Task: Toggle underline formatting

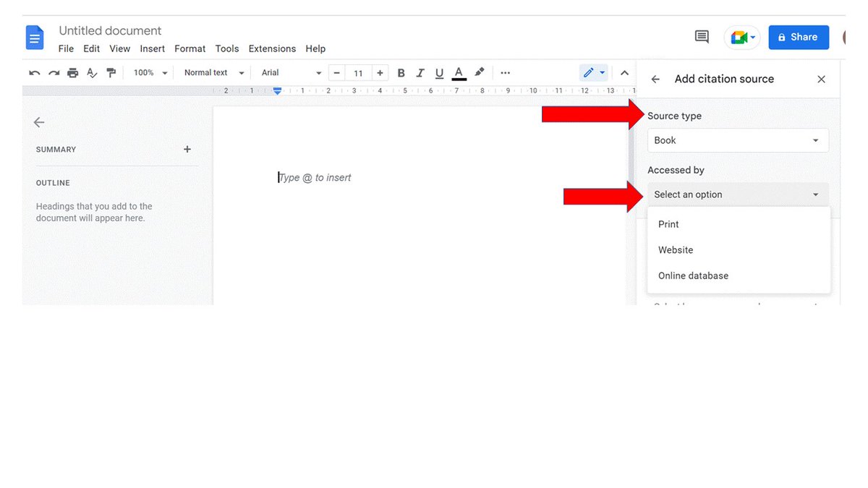Action: (x=439, y=72)
